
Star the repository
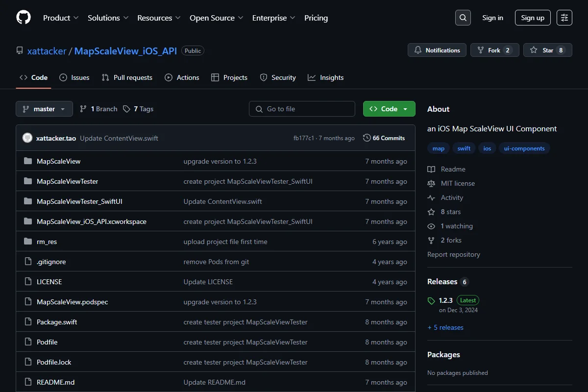[547, 50]
